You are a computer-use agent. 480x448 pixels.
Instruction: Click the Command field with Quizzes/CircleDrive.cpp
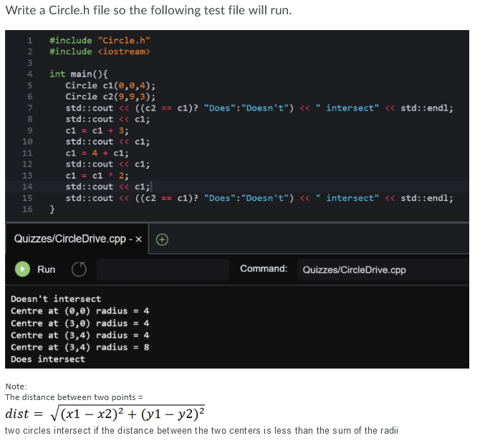pyautogui.click(x=383, y=270)
